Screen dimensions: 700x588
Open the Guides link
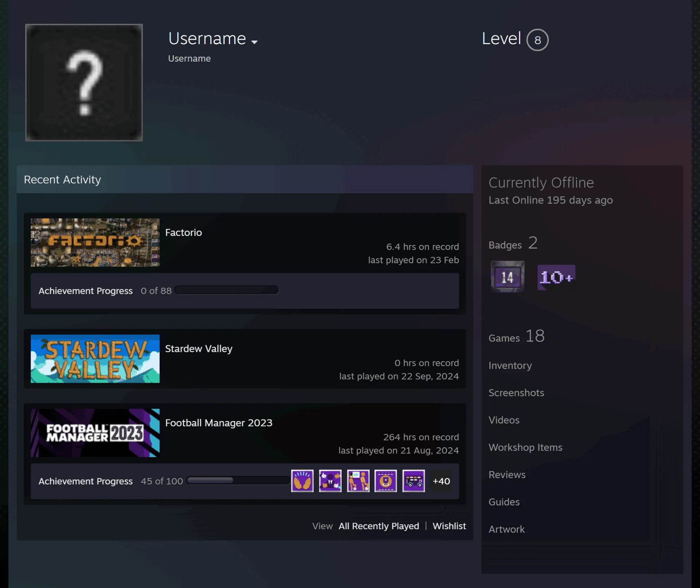click(504, 502)
